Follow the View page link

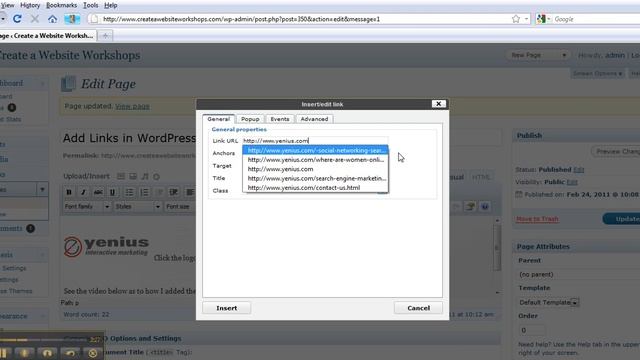132,106
